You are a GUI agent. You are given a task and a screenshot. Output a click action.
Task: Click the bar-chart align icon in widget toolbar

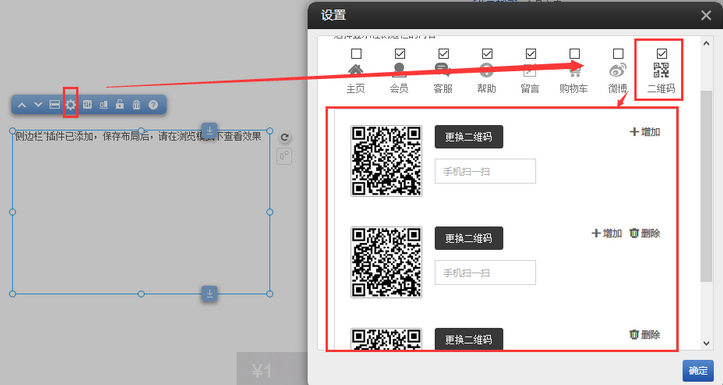[104, 105]
